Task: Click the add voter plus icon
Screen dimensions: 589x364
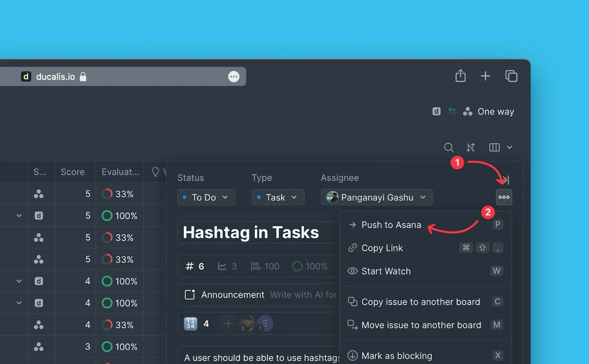Action: coord(228,324)
